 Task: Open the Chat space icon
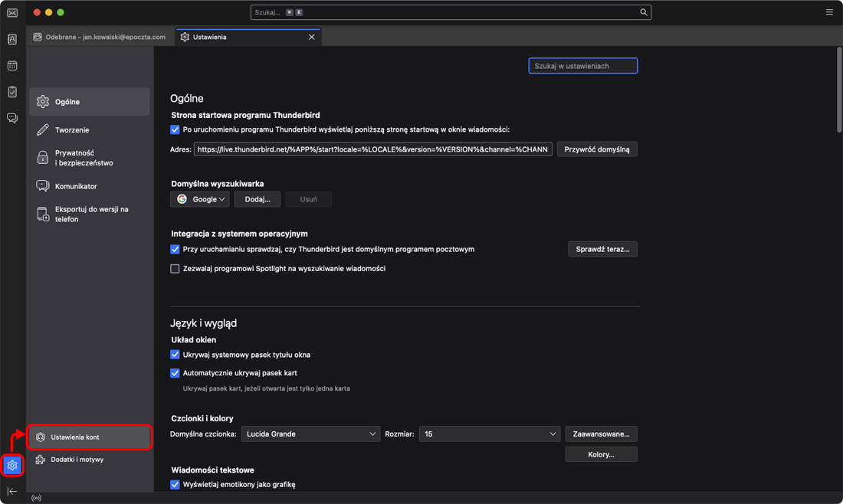(12, 118)
